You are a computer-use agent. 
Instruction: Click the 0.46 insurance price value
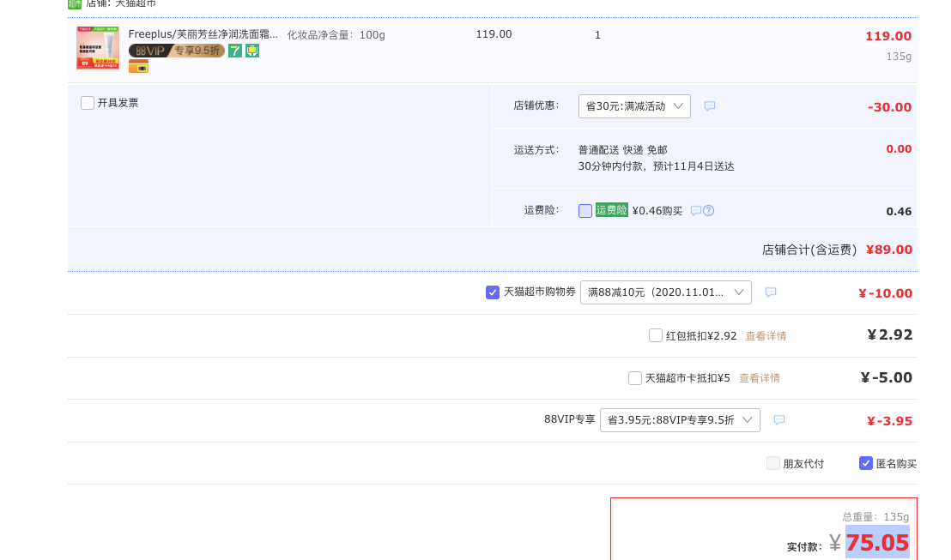click(899, 212)
